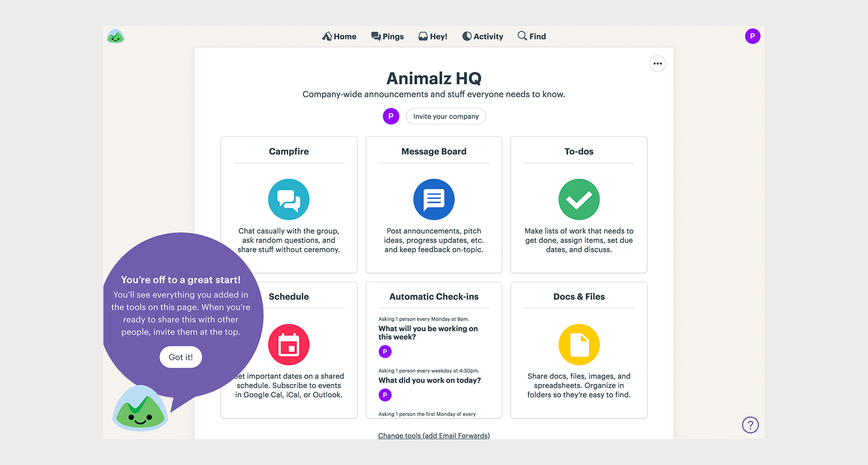Open the Campfire chat bubble icon

coord(289,199)
